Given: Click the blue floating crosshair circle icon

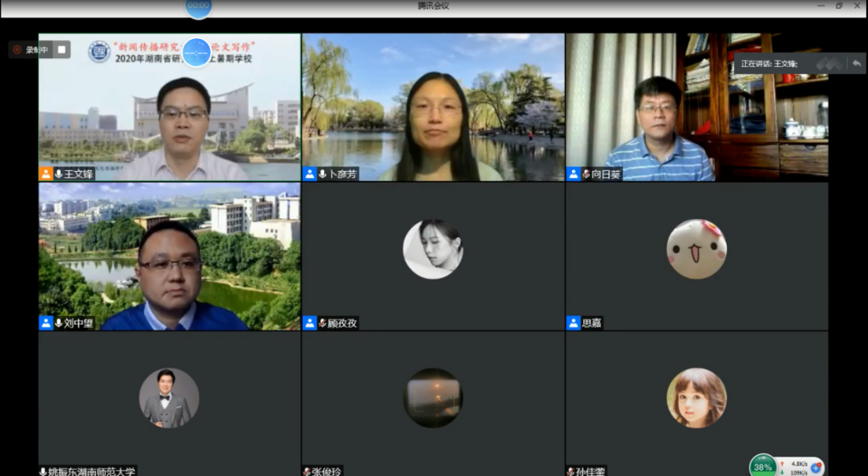Looking at the screenshot, I should (196, 52).
